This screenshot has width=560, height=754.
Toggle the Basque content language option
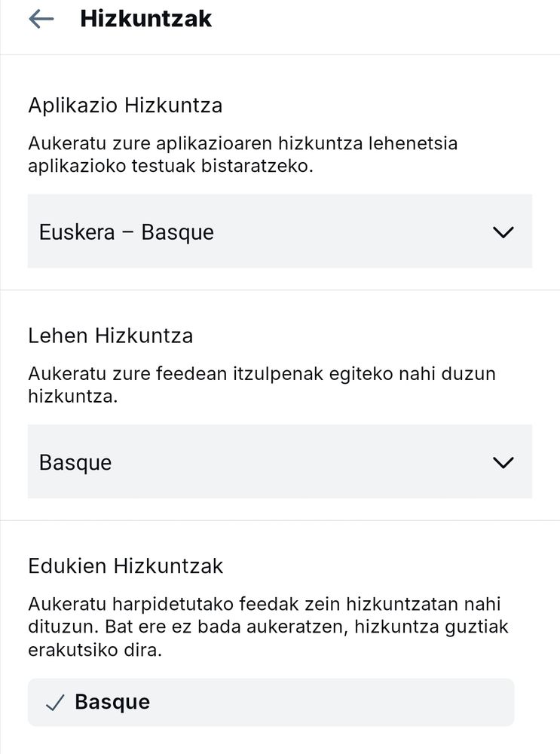pos(271,703)
